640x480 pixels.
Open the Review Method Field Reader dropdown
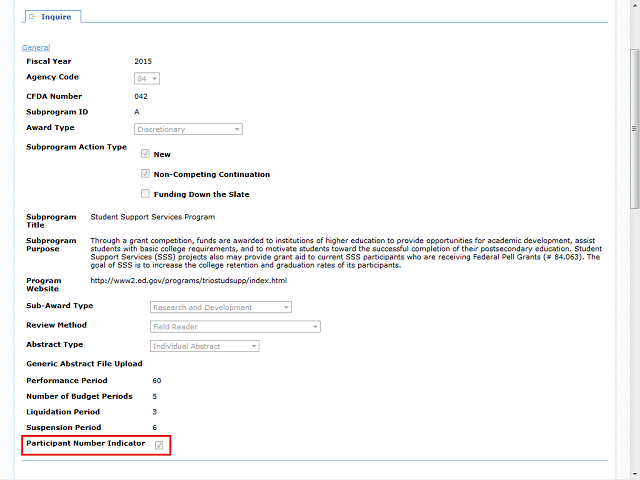(236, 327)
